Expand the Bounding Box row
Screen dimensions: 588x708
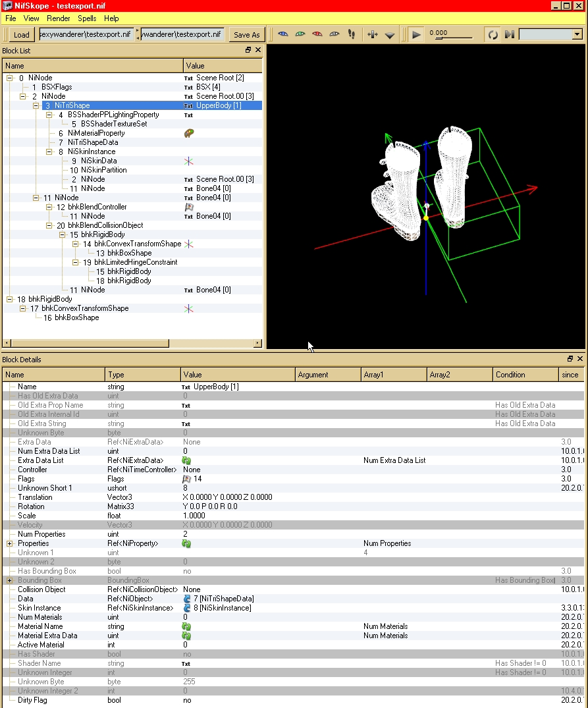9,580
